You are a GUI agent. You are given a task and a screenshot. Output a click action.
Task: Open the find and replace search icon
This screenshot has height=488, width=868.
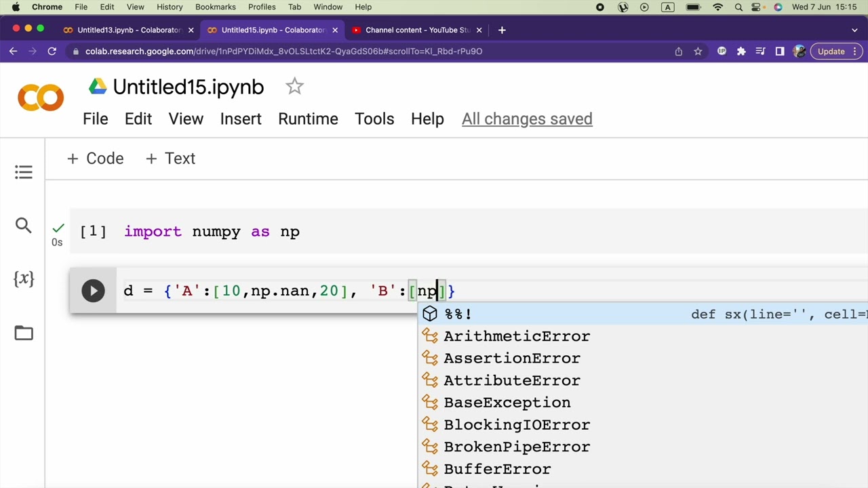(24, 225)
